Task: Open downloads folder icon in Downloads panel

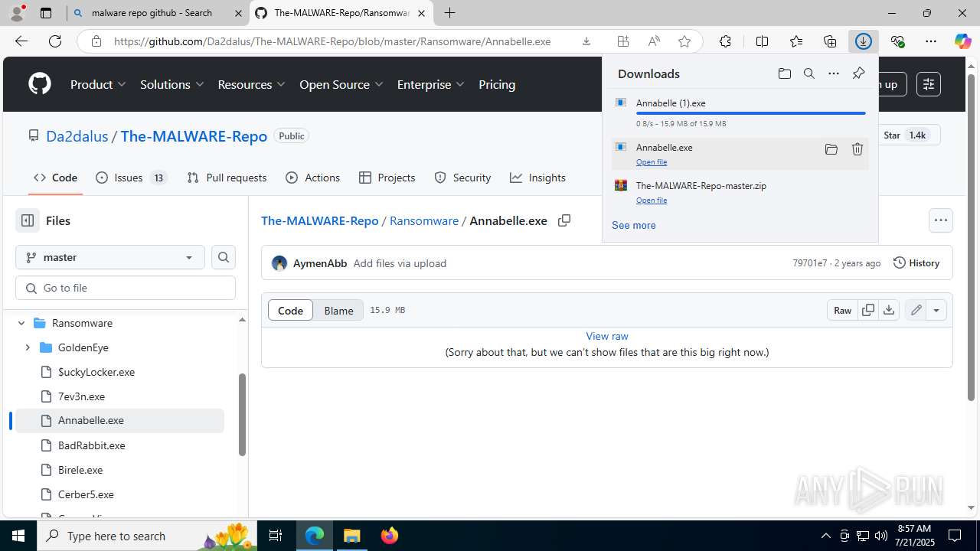Action: [x=784, y=73]
